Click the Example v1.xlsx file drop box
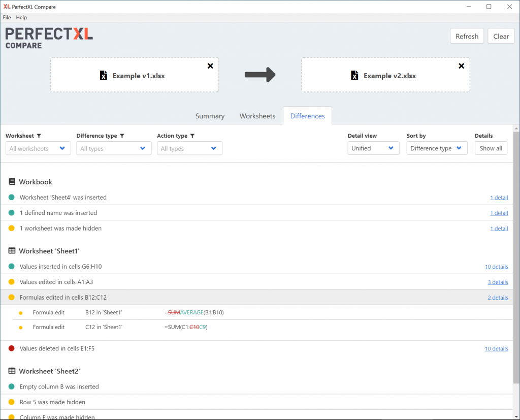This screenshot has width=520, height=420. point(135,75)
